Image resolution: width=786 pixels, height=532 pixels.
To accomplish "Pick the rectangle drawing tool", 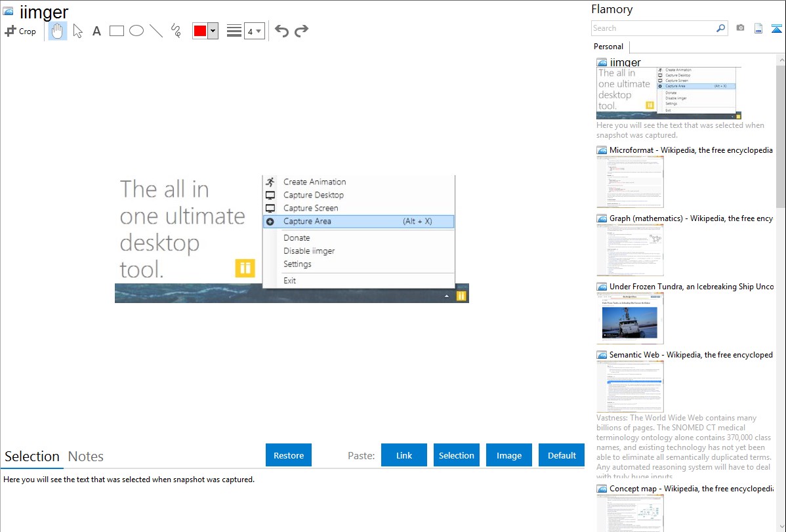I will pos(116,31).
